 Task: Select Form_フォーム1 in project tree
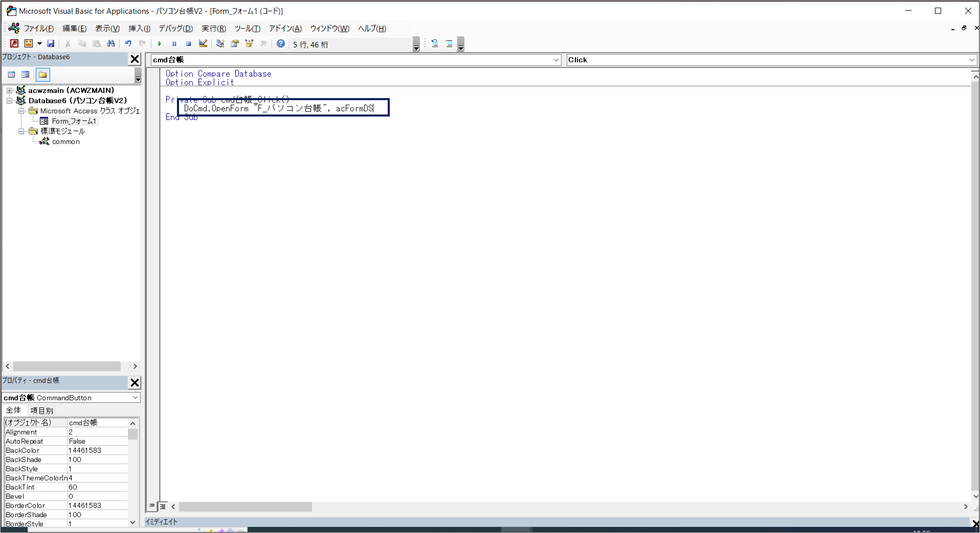point(74,121)
